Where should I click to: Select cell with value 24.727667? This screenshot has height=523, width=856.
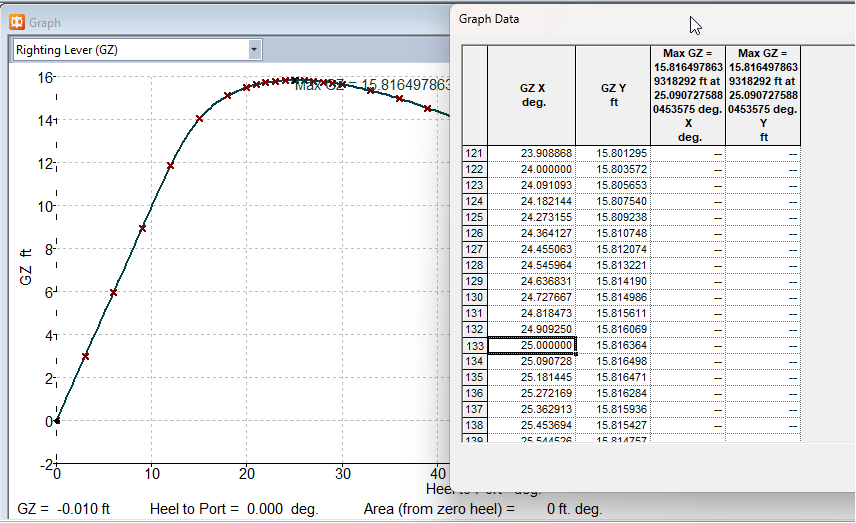(532, 298)
